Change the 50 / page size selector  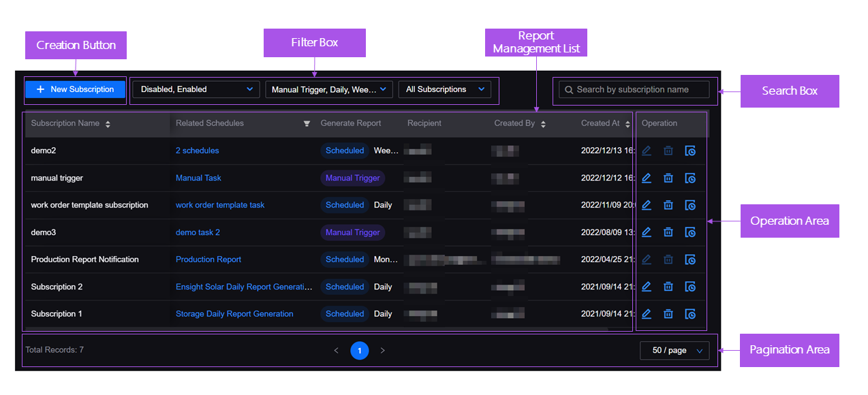675,351
